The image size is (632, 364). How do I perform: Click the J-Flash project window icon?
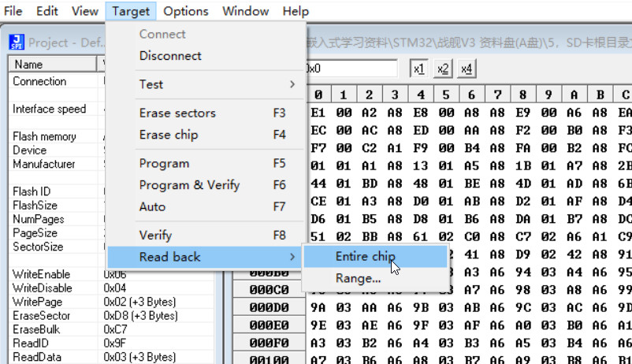pos(17,43)
